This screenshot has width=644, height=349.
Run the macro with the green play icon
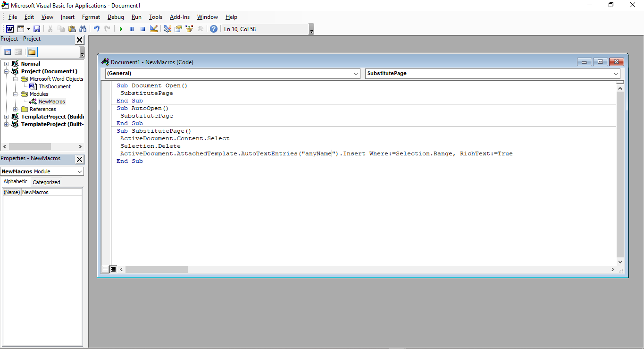121,29
